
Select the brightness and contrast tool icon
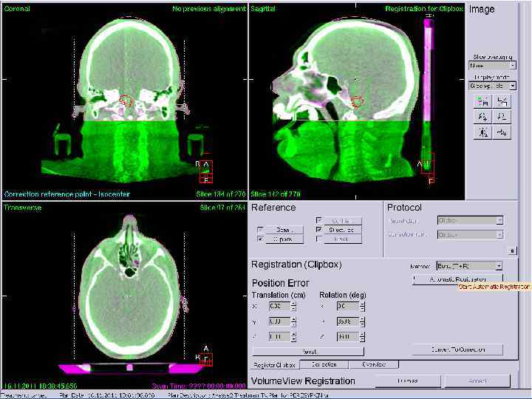482,133
